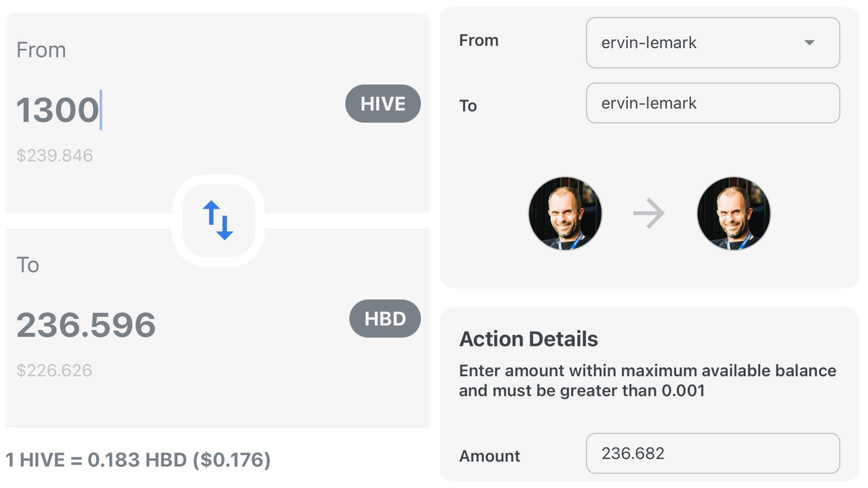Click the From label in the swap panel
The width and height of the screenshot is (868, 488).
point(41,50)
